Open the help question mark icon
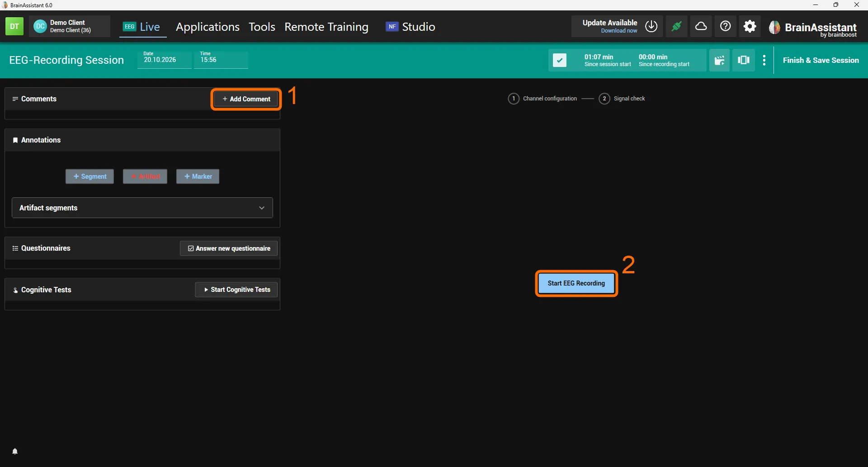Viewport: 868px width, 467px height. point(726,26)
